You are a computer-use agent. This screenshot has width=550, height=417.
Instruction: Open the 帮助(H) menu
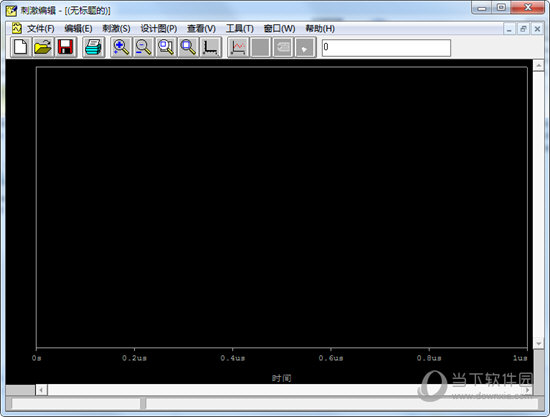(x=320, y=28)
